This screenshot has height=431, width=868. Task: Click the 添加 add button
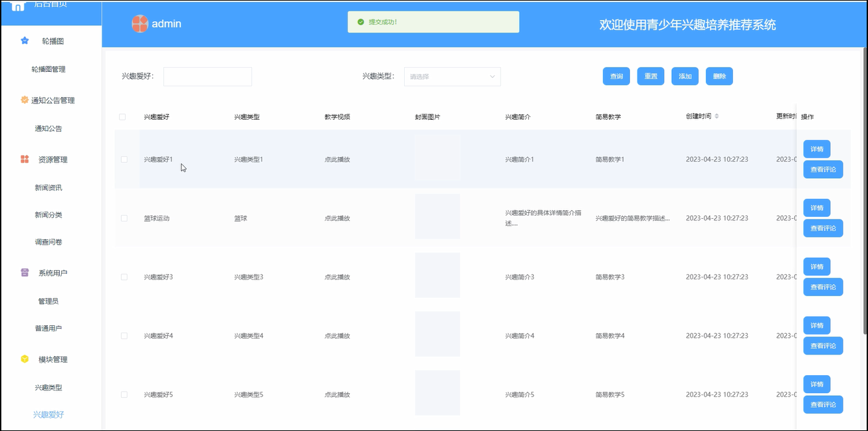(685, 76)
